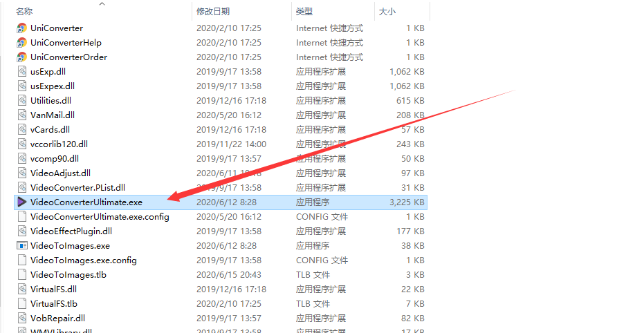
Task: Click the VideoConverterUltimate.exe.config file icon
Action: tap(22, 216)
